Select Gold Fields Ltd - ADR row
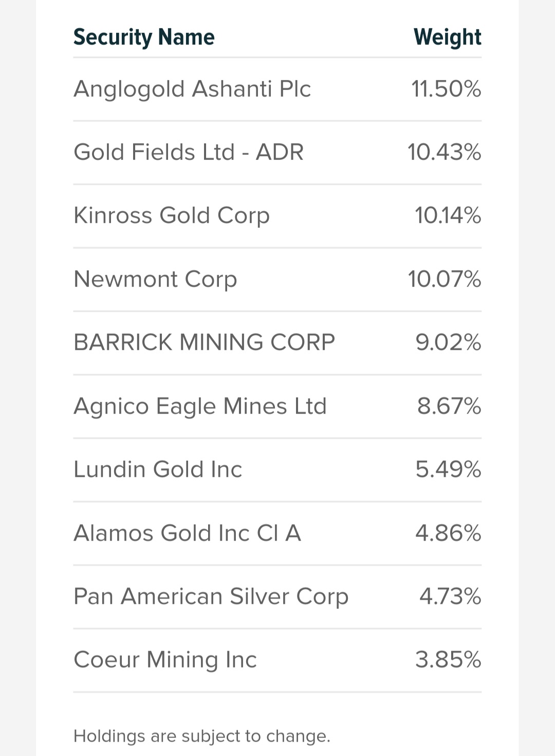 point(277,153)
